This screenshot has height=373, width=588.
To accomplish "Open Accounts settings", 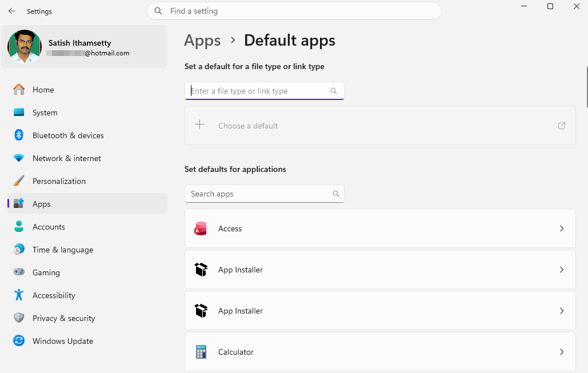I will pos(87,227).
